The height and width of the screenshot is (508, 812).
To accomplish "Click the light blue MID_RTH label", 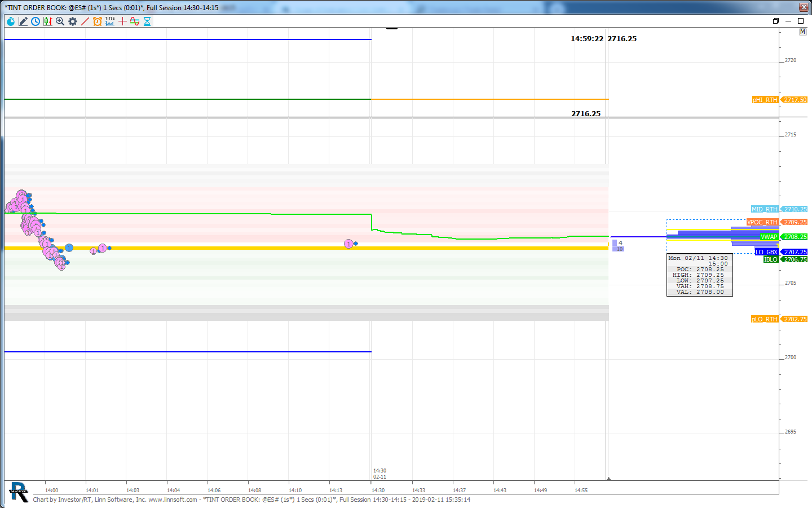I will click(x=764, y=209).
